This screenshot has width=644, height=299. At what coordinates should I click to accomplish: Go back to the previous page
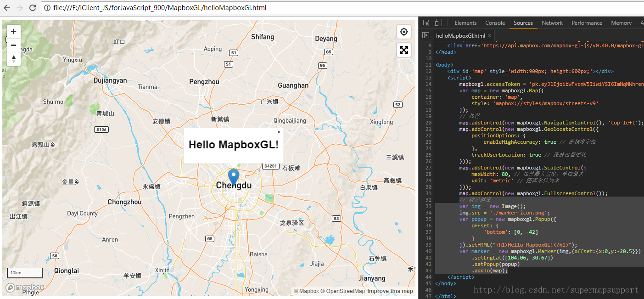click(7, 8)
